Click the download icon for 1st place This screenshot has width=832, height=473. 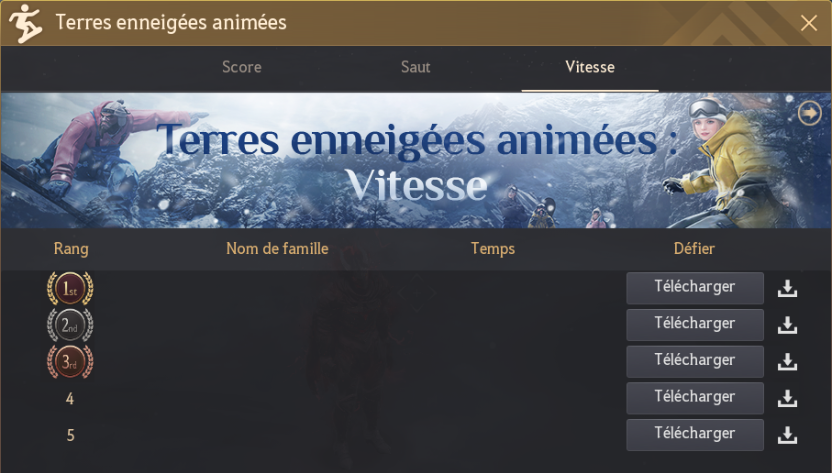pos(787,288)
